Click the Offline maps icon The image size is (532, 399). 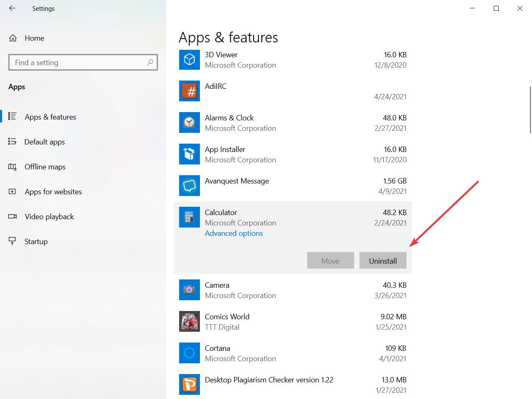click(x=12, y=166)
